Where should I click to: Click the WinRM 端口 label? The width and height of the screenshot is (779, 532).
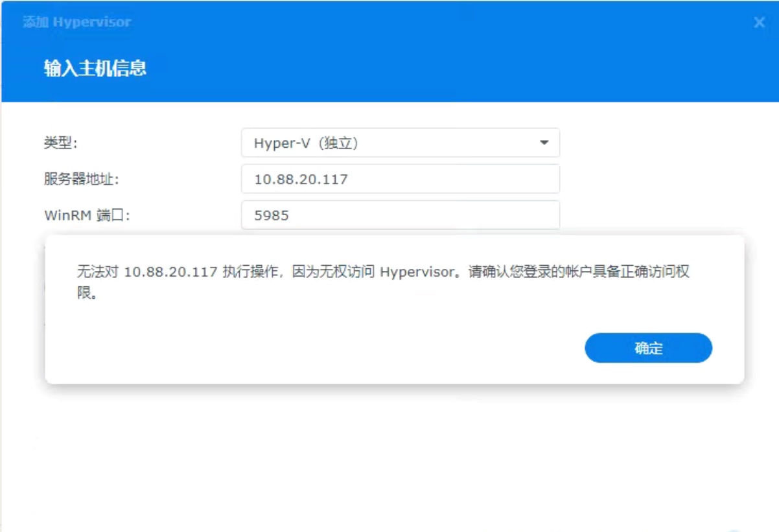coord(87,215)
